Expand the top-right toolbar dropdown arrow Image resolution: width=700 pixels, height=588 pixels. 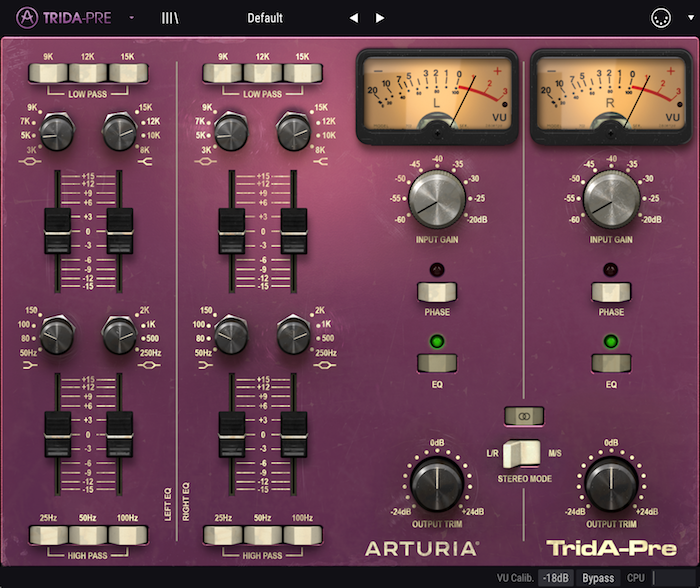click(691, 18)
